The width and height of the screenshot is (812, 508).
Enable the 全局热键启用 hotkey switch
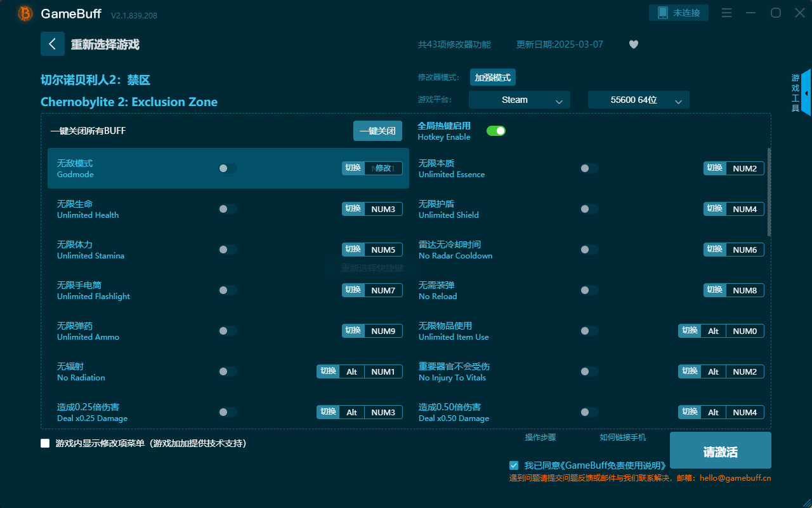click(495, 130)
